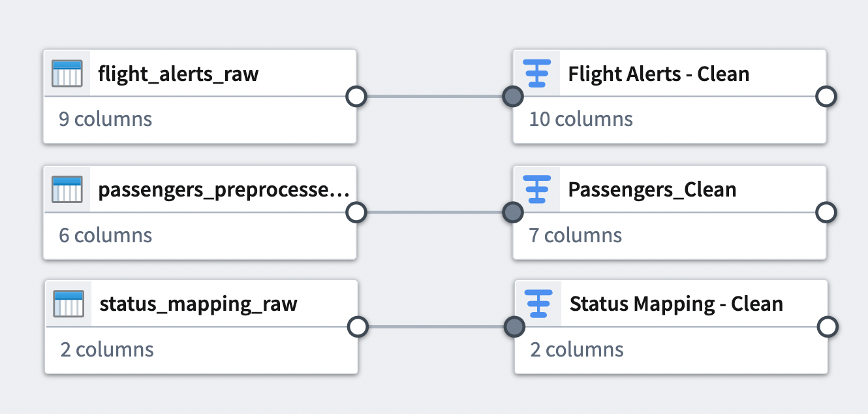Viewport: 868px width, 414px height.
Task: Click the output port of flight_alerts_raw
Action: tap(357, 96)
